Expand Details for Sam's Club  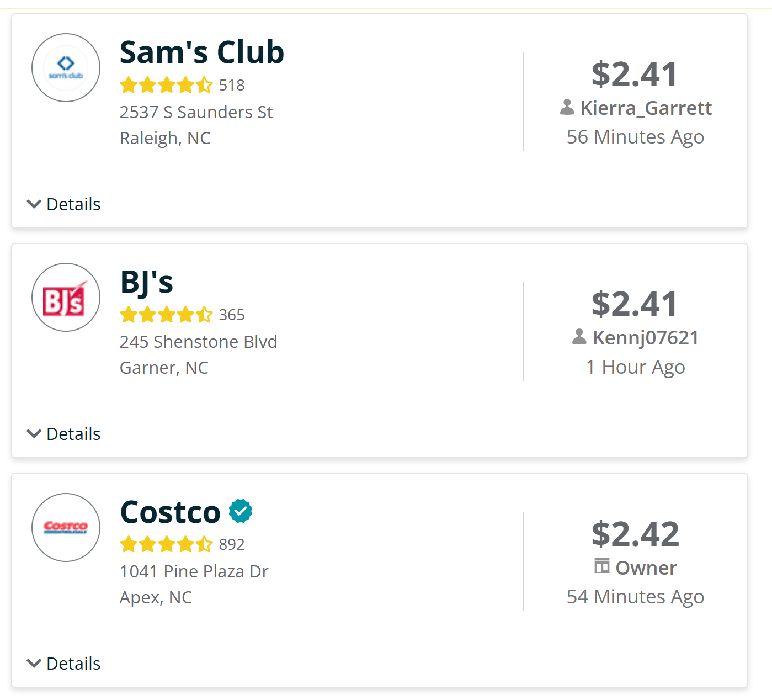(64, 204)
